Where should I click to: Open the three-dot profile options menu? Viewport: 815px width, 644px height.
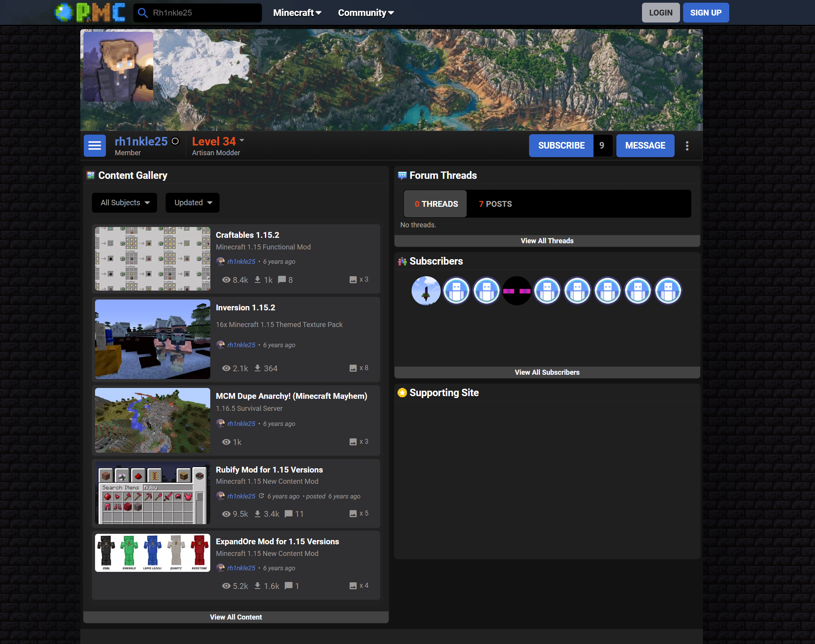(x=687, y=146)
